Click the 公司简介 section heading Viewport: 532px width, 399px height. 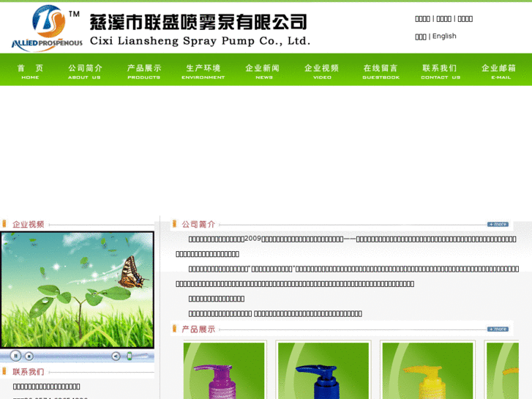(x=198, y=224)
